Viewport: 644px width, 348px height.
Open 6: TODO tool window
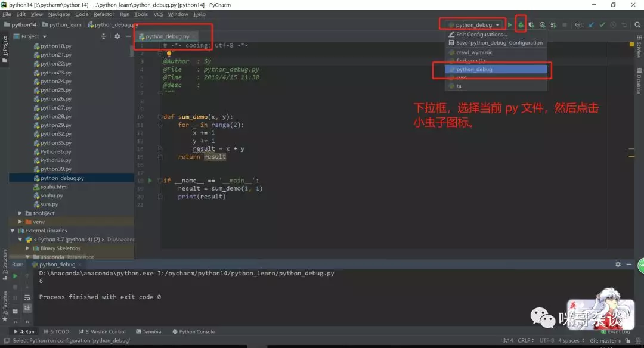click(57, 331)
